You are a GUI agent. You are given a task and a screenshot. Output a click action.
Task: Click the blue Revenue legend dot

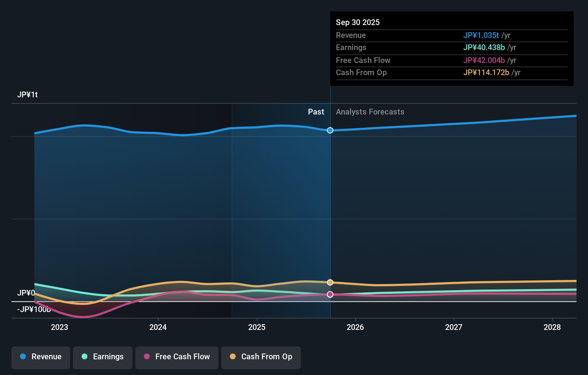click(x=24, y=357)
